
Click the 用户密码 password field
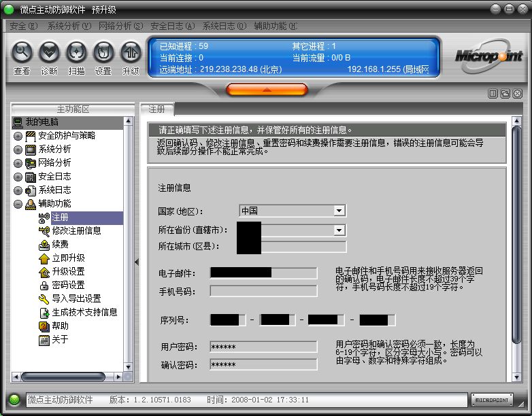pyautogui.click(x=264, y=347)
